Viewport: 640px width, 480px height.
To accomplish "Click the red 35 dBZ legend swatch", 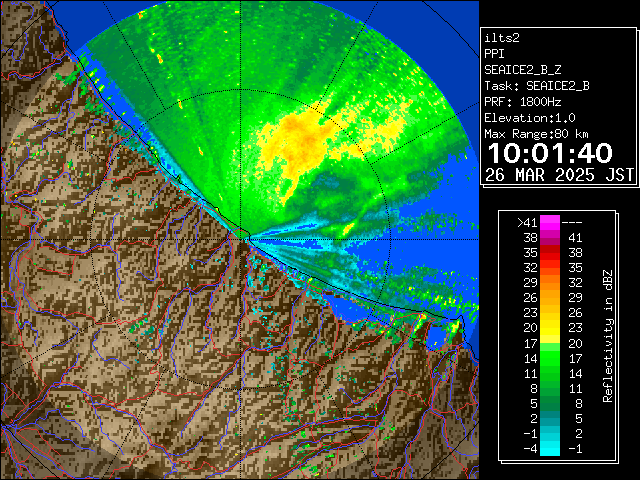I will click(550, 253).
